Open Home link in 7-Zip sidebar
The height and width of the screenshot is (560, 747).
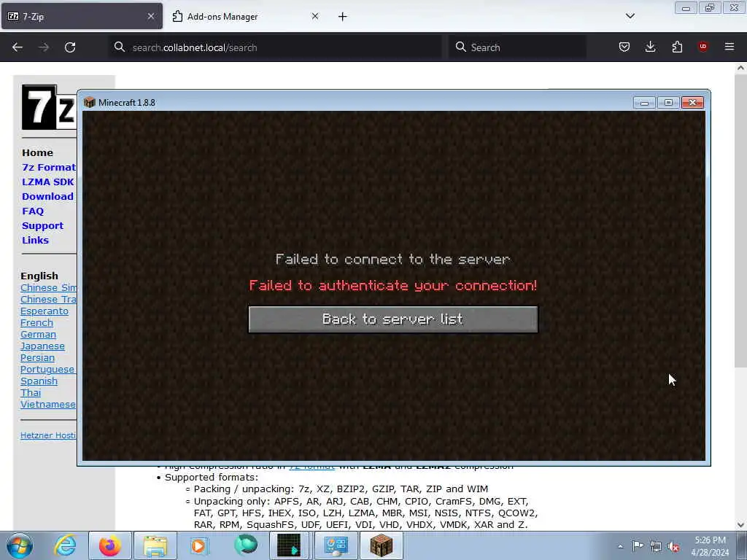[x=37, y=153]
